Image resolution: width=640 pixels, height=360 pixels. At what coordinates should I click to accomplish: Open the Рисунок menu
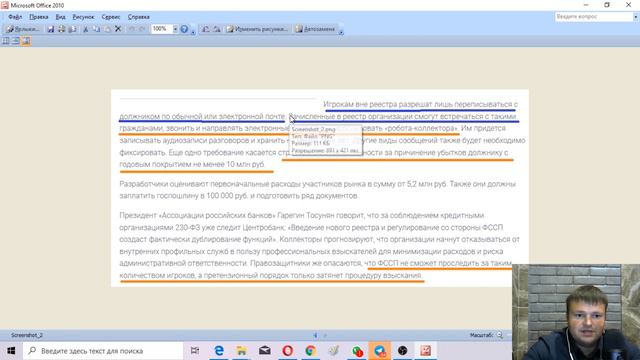83,17
